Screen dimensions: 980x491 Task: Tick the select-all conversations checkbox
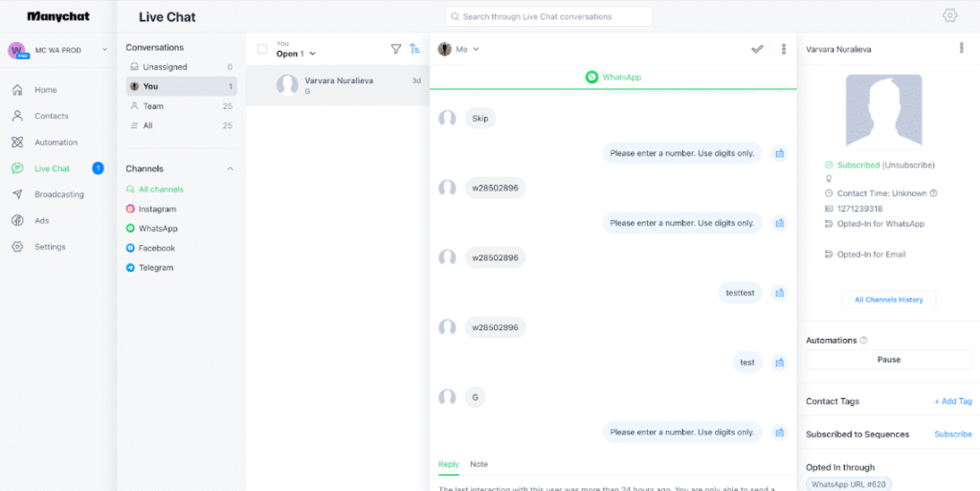[262, 49]
